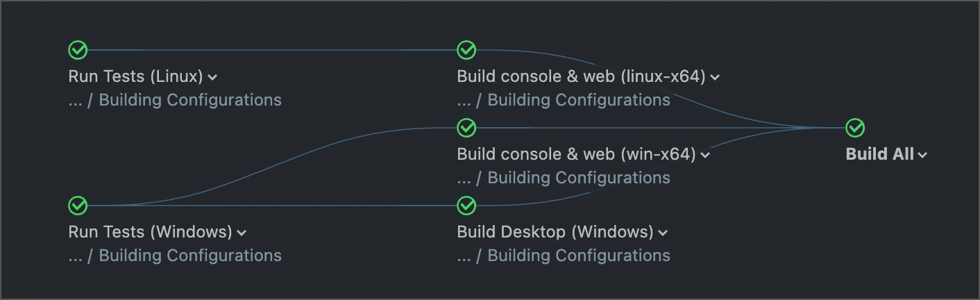The width and height of the screenshot is (980, 300).
Task: Click Building Configurations breadcrumb under Build Desktop (Windows)
Action: (579, 256)
